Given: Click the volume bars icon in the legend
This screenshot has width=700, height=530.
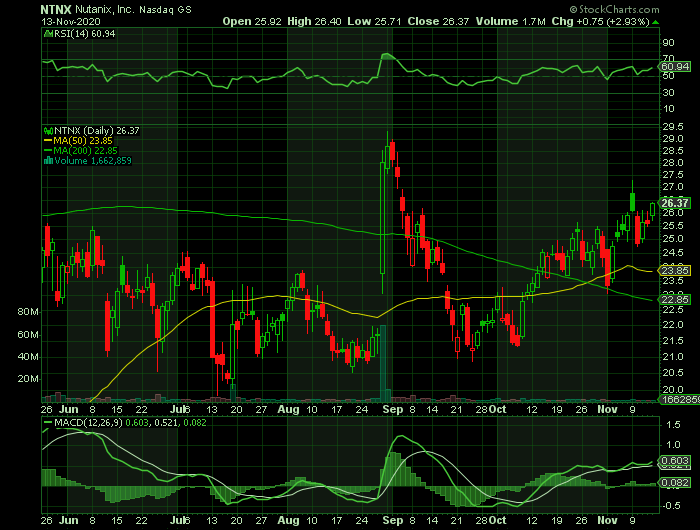Looking at the screenshot, I should pyautogui.click(x=48, y=161).
